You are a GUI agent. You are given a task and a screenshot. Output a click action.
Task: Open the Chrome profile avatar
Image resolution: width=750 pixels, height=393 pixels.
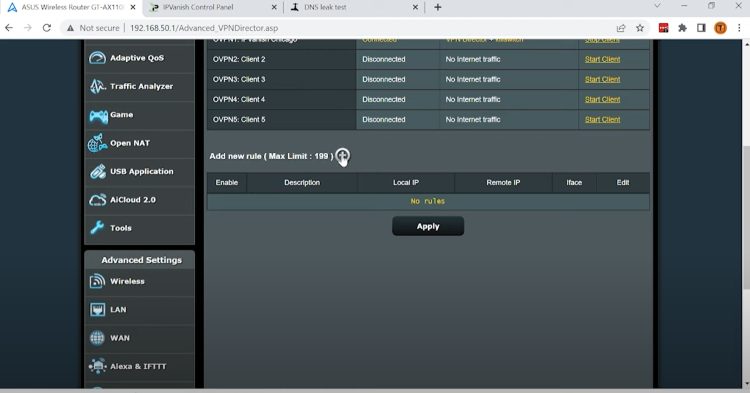720,28
